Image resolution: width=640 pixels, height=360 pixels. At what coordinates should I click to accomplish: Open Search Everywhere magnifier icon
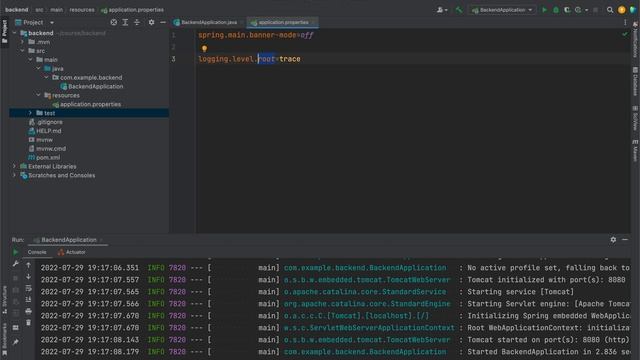[x=610, y=10]
